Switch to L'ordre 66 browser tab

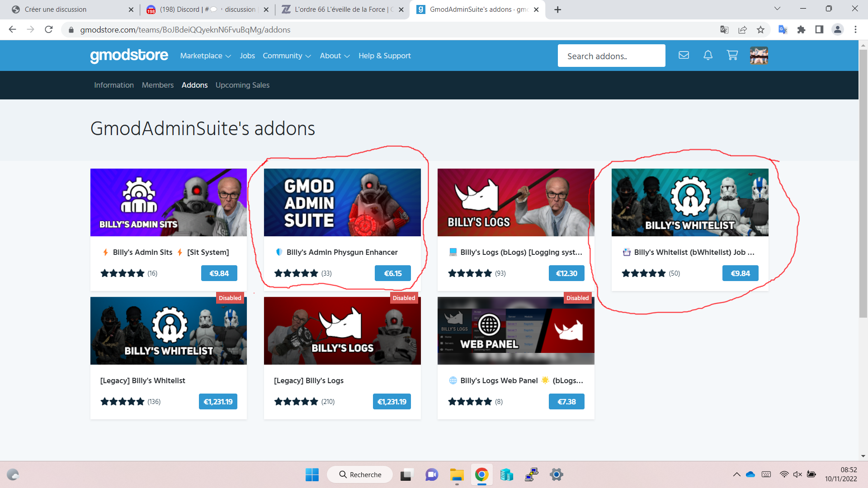(x=341, y=9)
